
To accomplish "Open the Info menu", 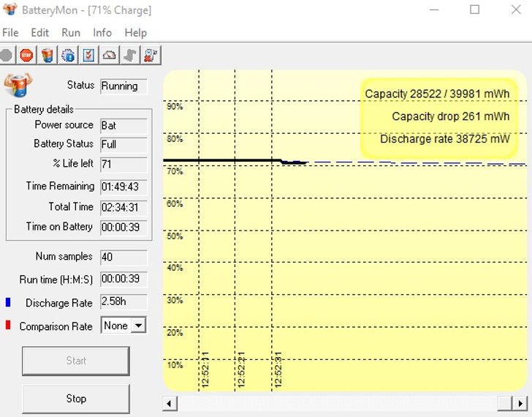I will (102, 33).
